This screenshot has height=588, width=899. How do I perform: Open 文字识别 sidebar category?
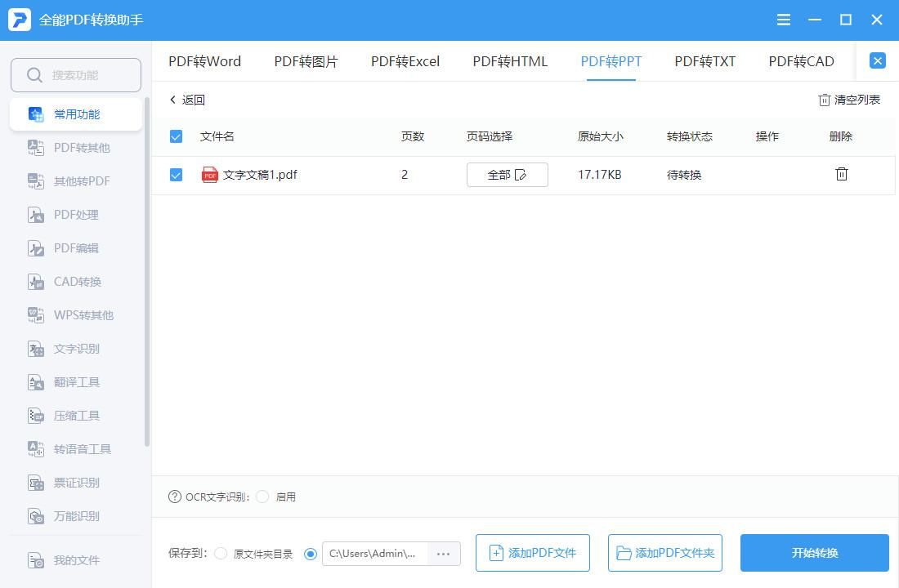(76, 349)
